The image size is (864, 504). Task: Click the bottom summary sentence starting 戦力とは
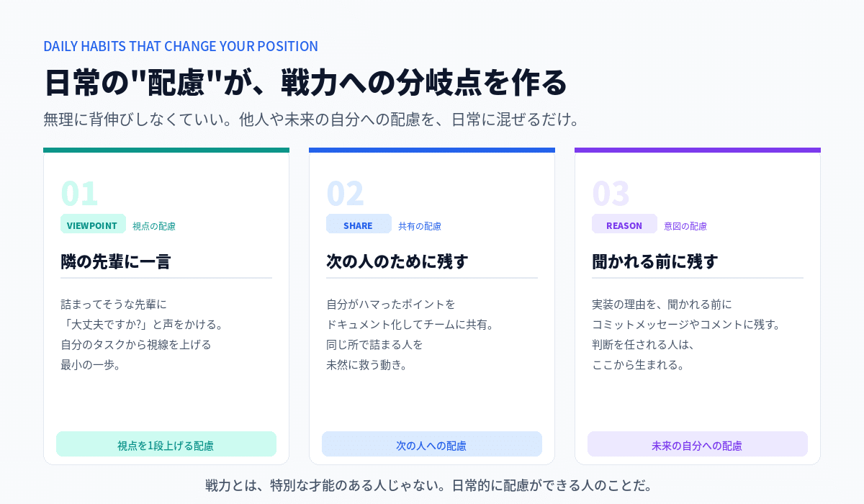pos(431,485)
